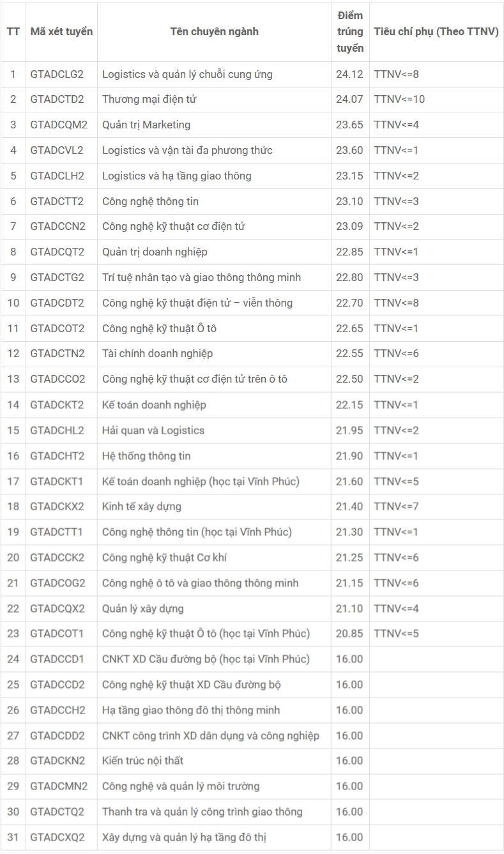The width and height of the screenshot is (504, 854).
Task: Select the code cell GTADCLG2
Action: [x=57, y=74]
